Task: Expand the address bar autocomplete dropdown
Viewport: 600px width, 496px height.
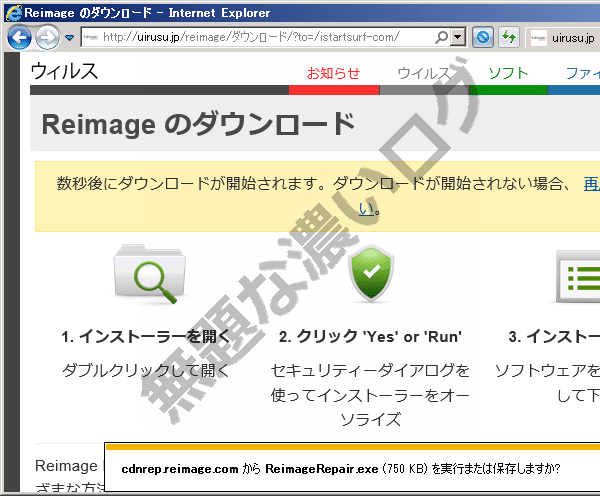Action: tap(458, 37)
